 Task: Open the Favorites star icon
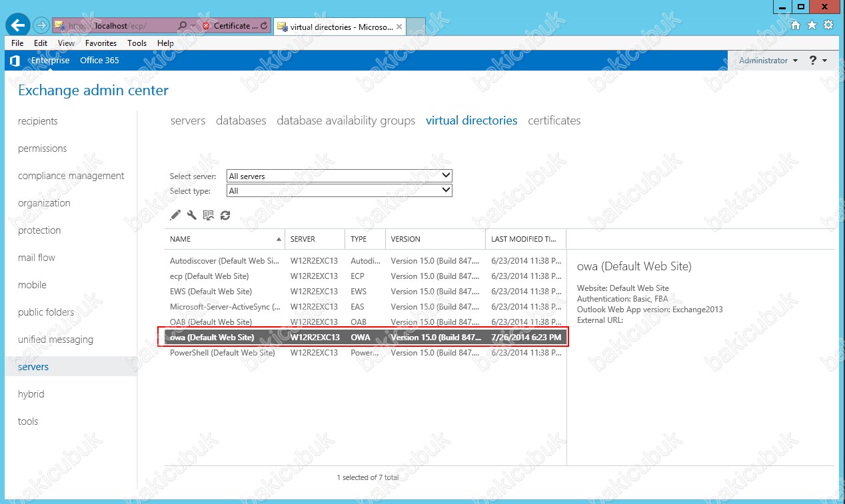pos(812,25)
